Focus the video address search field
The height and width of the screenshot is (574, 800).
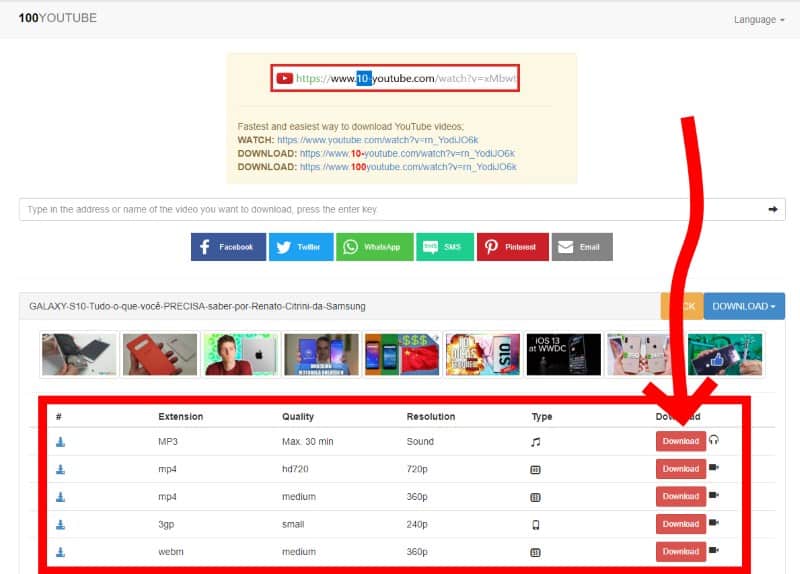click(402, 209)
